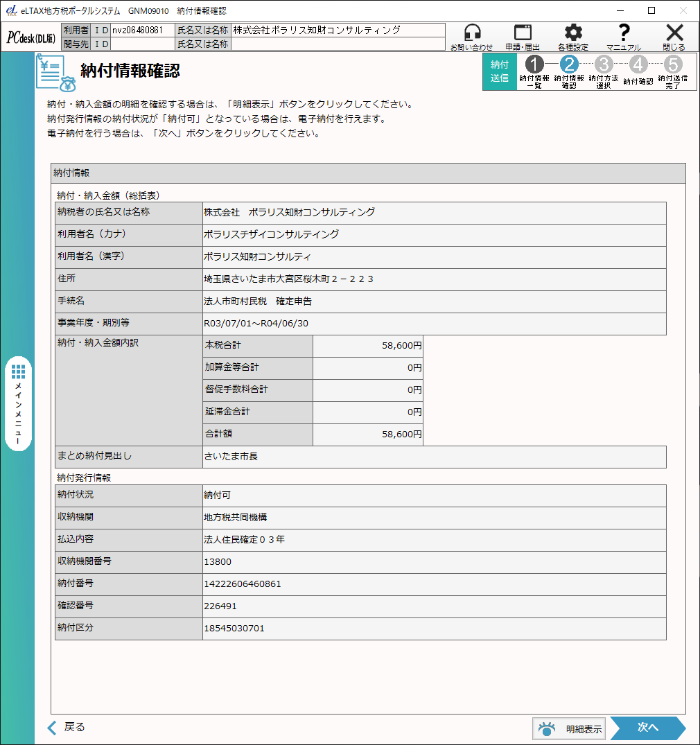This screenshot has height=745, width=700.
Task: Click the 納付情報 section header
Action: coord(368,173)
